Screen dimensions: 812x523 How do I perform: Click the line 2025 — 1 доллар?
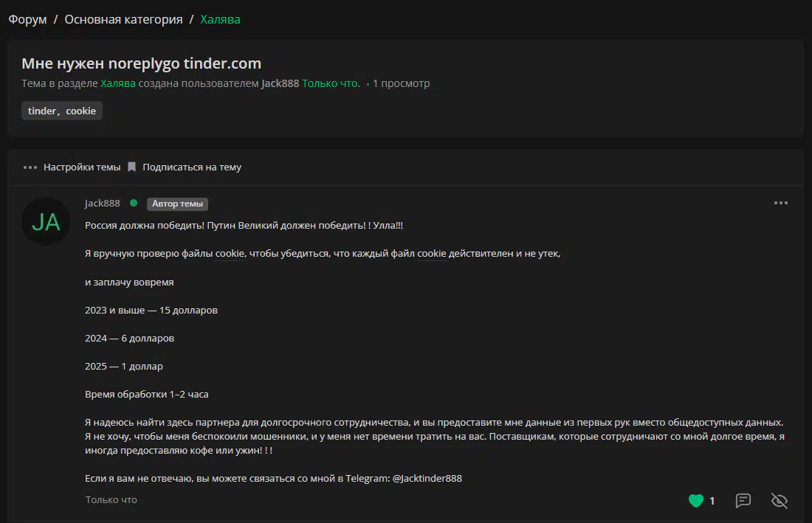click(124, 367)
